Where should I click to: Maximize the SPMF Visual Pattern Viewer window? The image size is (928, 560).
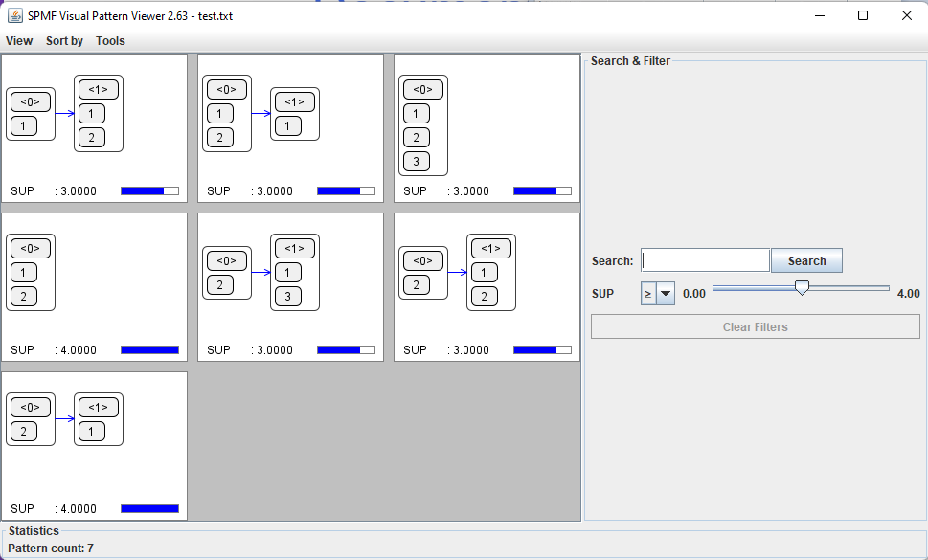click(863, 15)
